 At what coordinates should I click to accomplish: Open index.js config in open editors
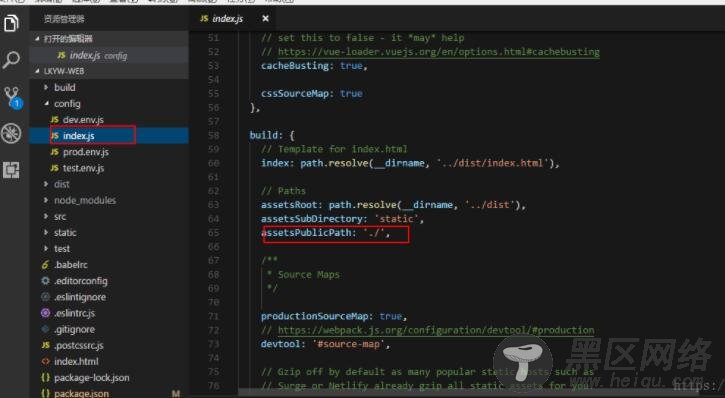tap(109, 55)
